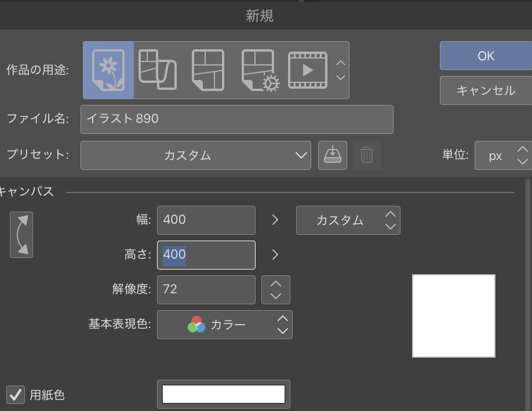Image resolution: width=532 pixels, height=411 pixels.
Task: Click the arrow next to the 高さ field
Action: pos(275,254)
